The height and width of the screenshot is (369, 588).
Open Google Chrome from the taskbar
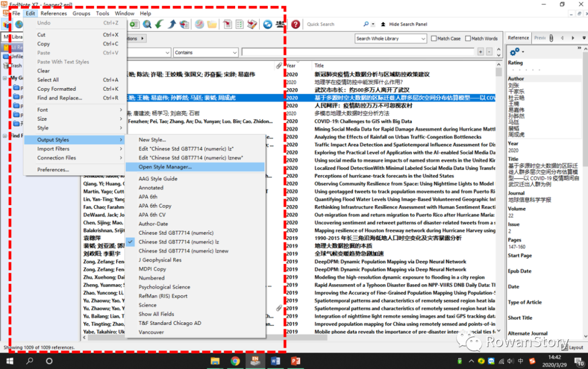click(x=235, y=361)
